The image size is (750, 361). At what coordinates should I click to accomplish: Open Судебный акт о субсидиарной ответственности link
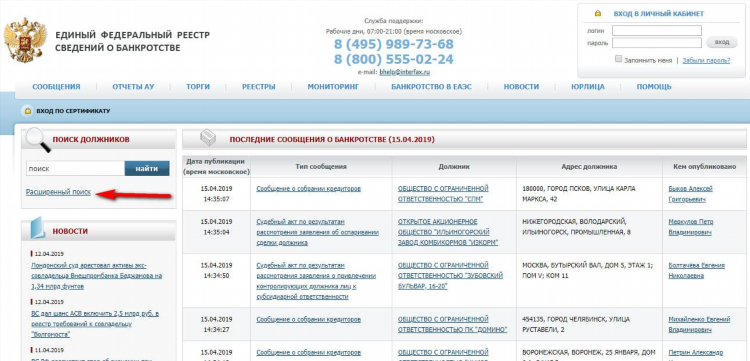click(x=316, y=281)
